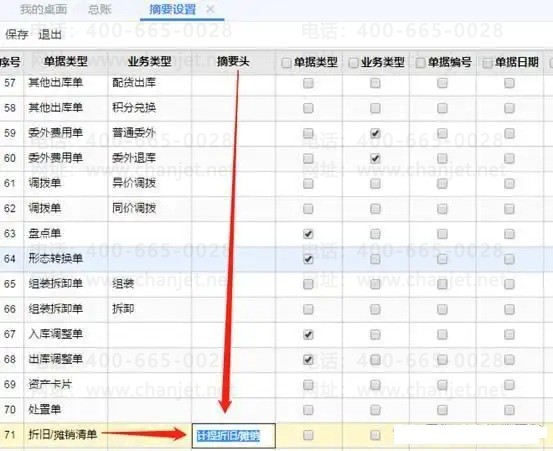Check 单据类型 for row 71 折旧/摊销清单
553x451 pixels.
tap(308, 435)
